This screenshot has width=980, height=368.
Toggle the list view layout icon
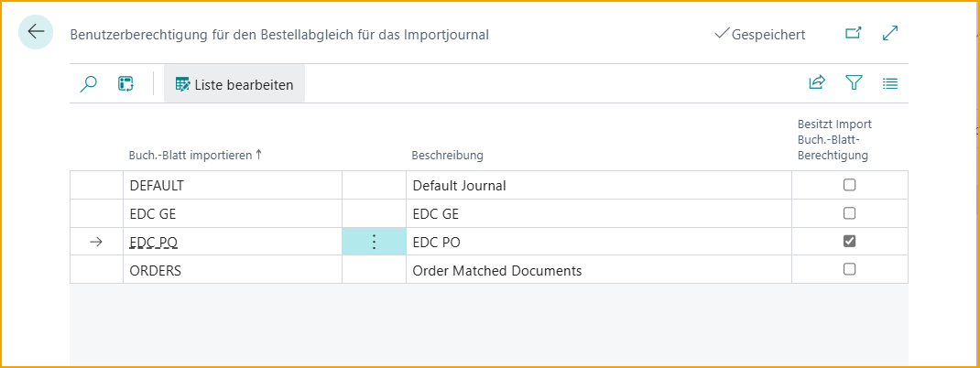(x=889, y=83)
